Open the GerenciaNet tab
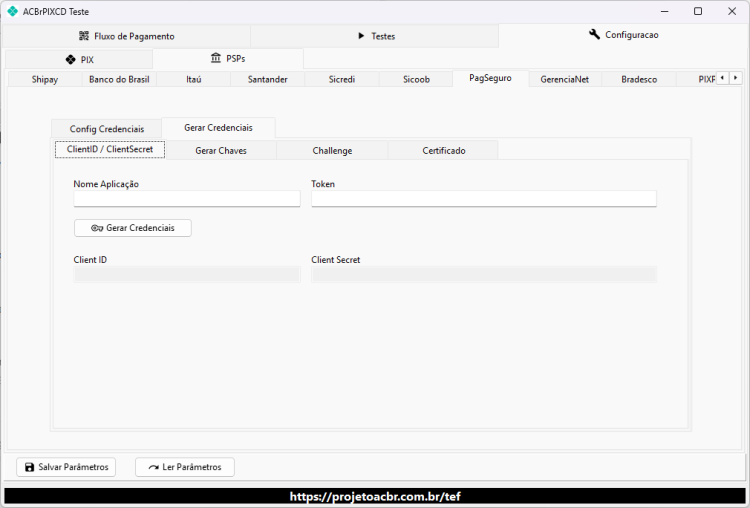 (564, 79)
